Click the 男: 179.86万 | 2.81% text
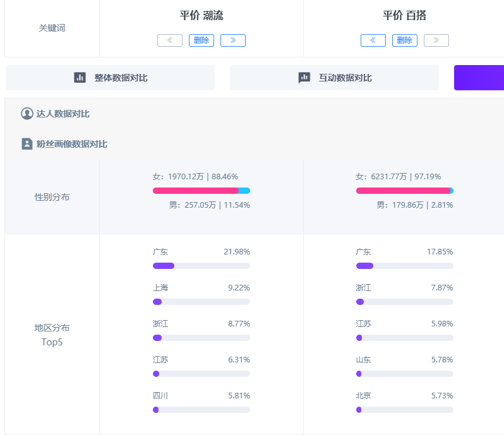504x435 pixels. 415,205
